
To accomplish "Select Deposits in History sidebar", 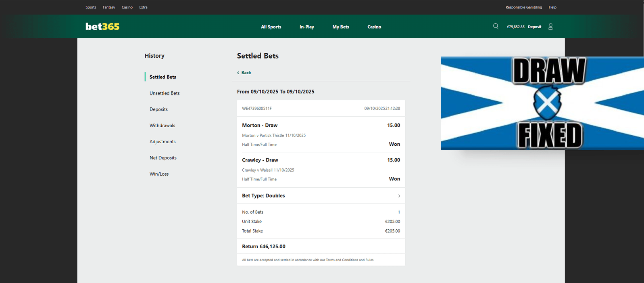I will [x=158, y=109].
